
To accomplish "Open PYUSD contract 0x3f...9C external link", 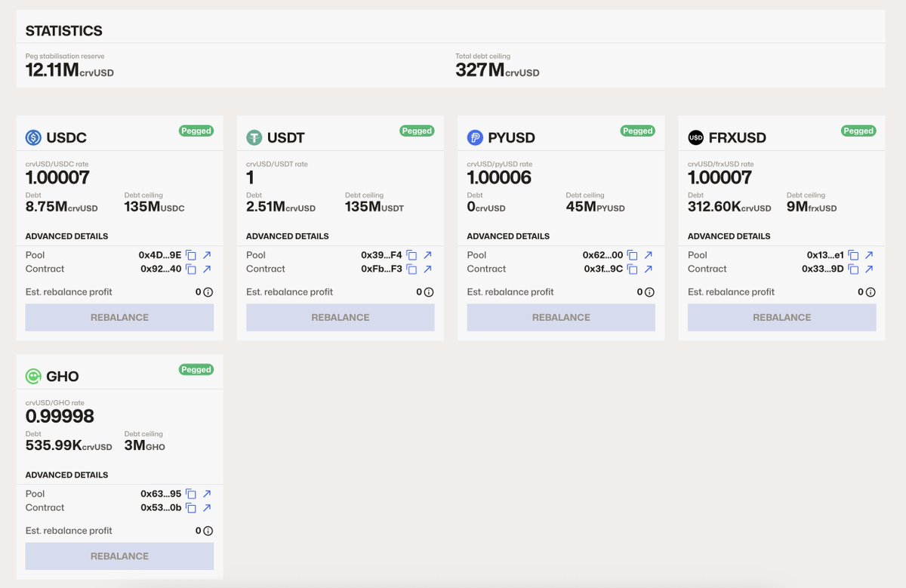I will (649, 269).
